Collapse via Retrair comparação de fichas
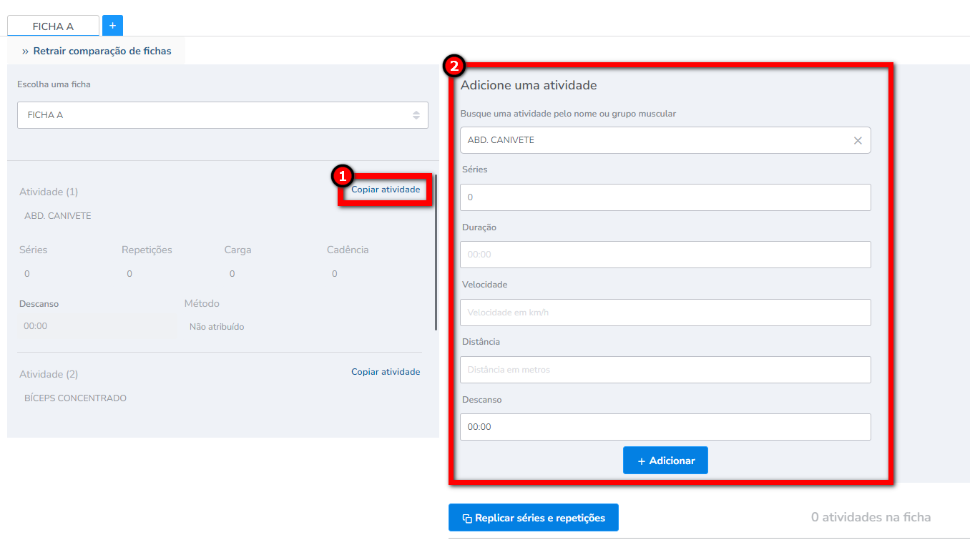970x560 pixels. tap(97, 51)
